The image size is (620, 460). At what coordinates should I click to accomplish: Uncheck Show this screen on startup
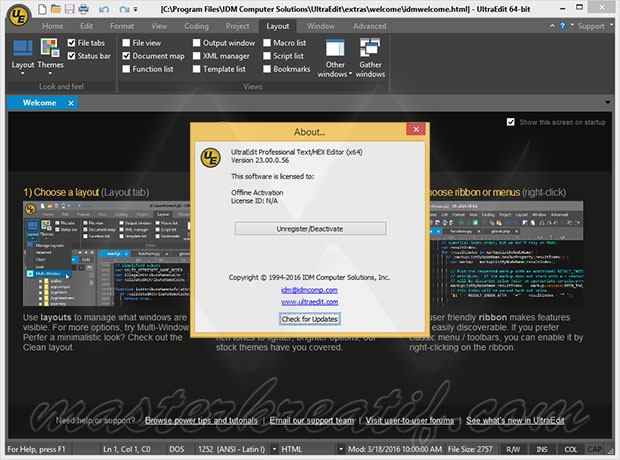(511, 122)
